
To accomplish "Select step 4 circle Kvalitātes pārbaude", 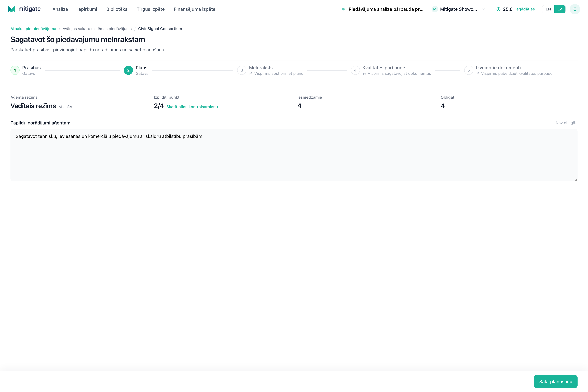I will [355, 70].
